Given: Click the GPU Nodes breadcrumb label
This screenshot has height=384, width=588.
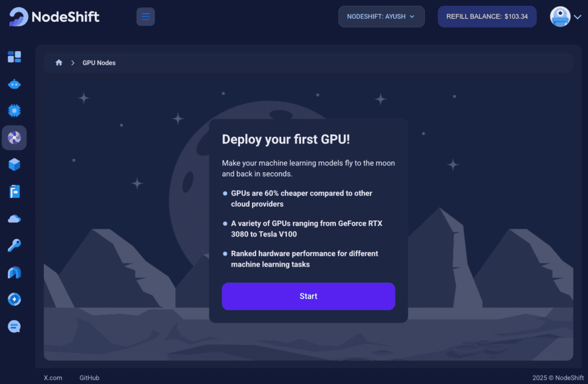Looking at the screenshot, I should pos(99,63).
